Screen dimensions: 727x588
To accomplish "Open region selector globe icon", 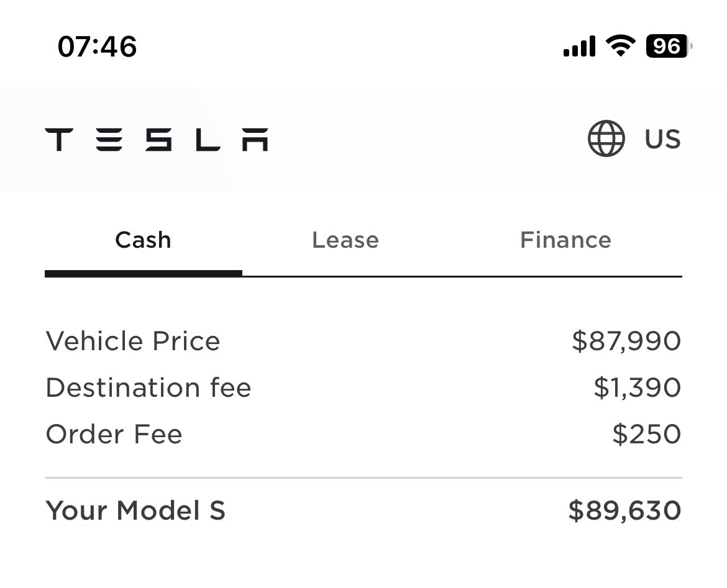I will (606, 138).
